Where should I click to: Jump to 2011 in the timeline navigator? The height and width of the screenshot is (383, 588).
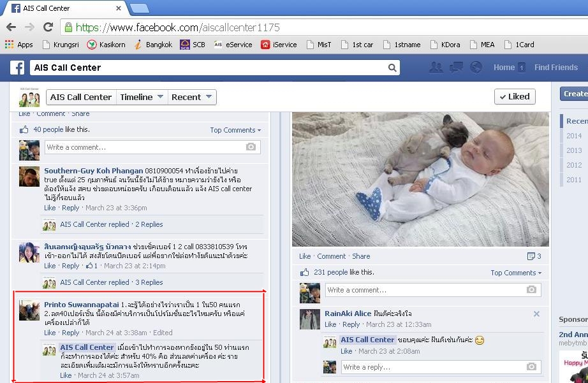pos(574,180)
